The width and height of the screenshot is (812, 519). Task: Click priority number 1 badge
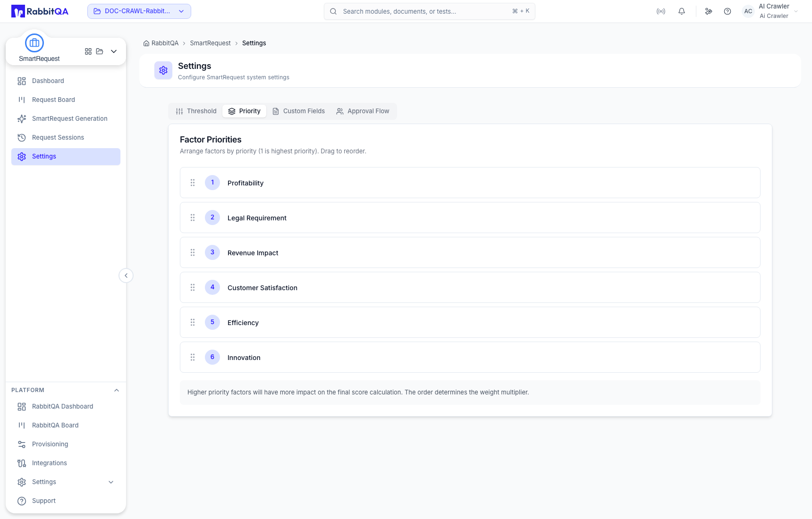212,183
